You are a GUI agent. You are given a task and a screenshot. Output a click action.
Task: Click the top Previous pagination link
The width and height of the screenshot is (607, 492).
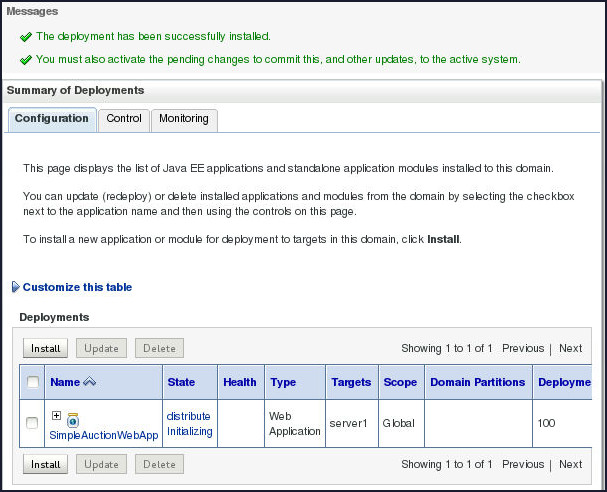(x=523, y=348)
